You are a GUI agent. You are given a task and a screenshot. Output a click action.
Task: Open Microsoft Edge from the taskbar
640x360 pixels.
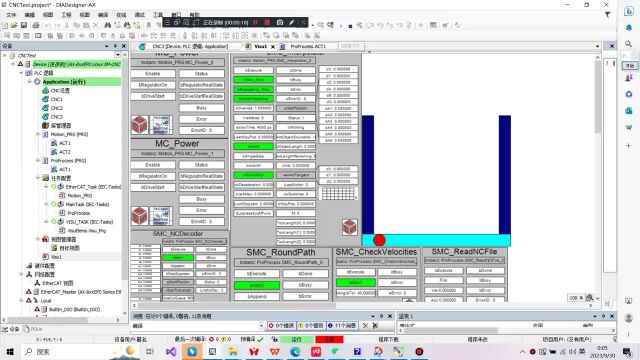point(295,351)
